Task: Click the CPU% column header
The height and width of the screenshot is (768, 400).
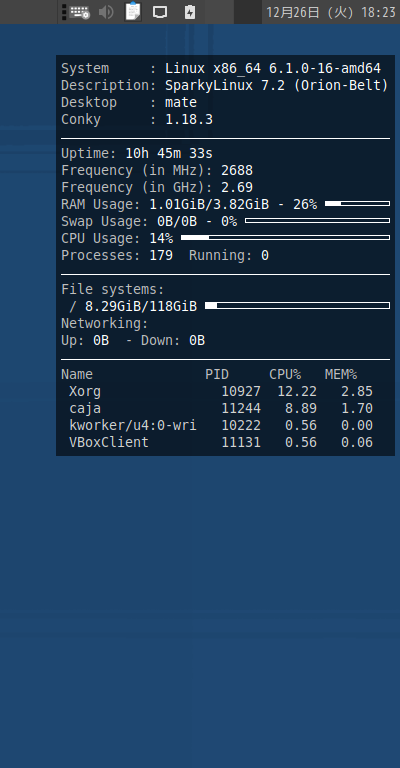Action: tap(285, 375)
